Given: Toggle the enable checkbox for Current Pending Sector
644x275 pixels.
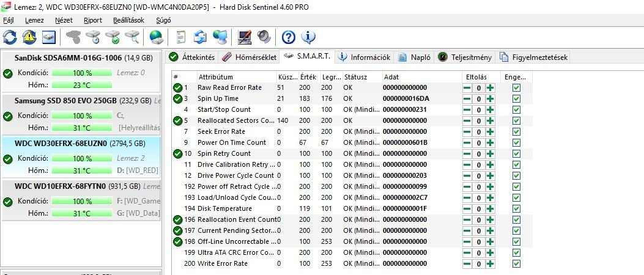Looking at the screenshot, I should click(x=517, y=230).
